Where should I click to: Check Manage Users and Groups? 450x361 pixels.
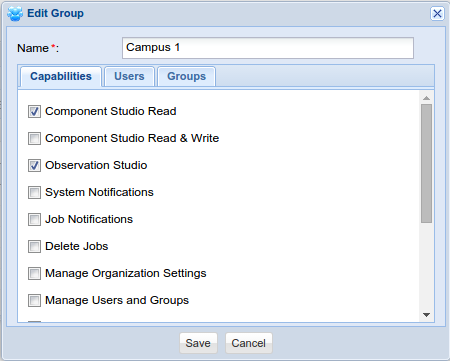pos(34,300)
